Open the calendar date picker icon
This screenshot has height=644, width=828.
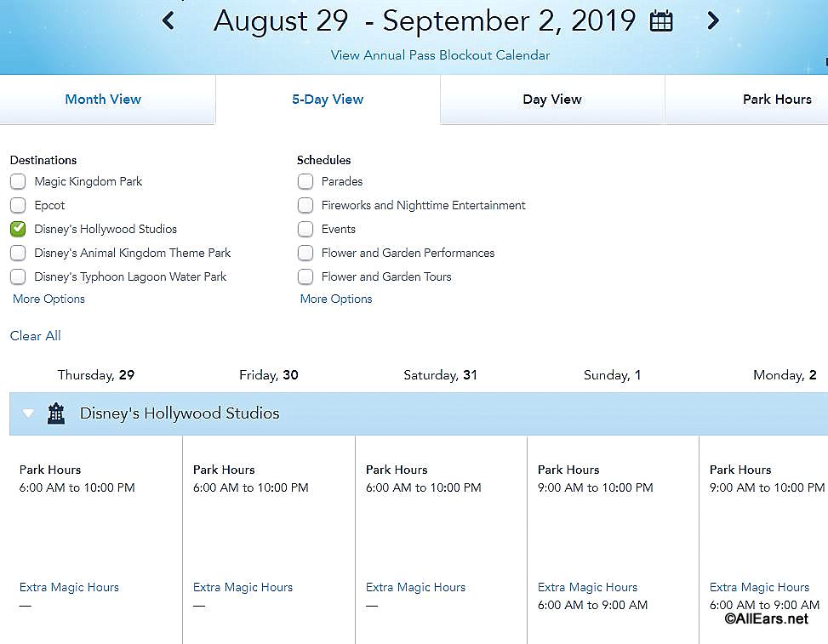(661, 21)
